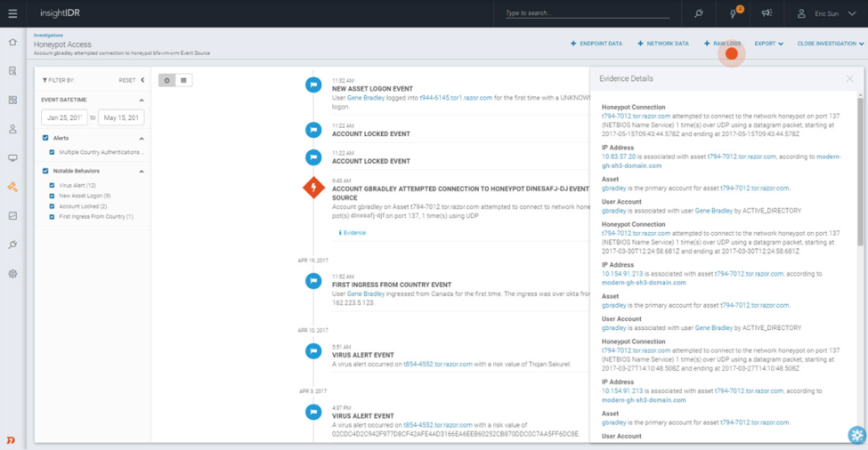Open alert notifications with orange badge
Screen dimensions: 868x450
point(734,13)
